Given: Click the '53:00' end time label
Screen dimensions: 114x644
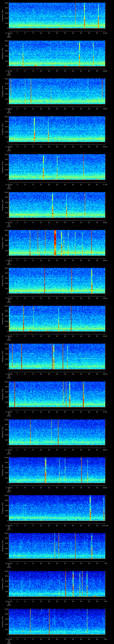Looking at the screenshot, I should [x=105, y=260].
